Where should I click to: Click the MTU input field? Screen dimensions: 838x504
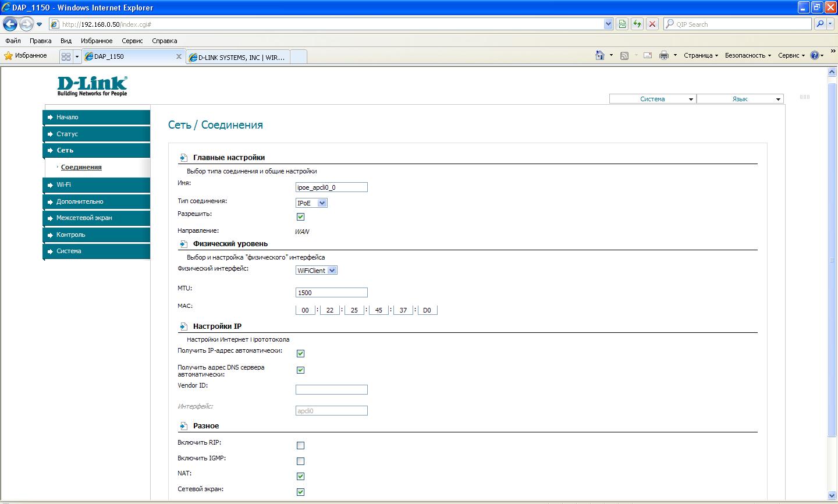pyautogui.click(x=331, y=293)
